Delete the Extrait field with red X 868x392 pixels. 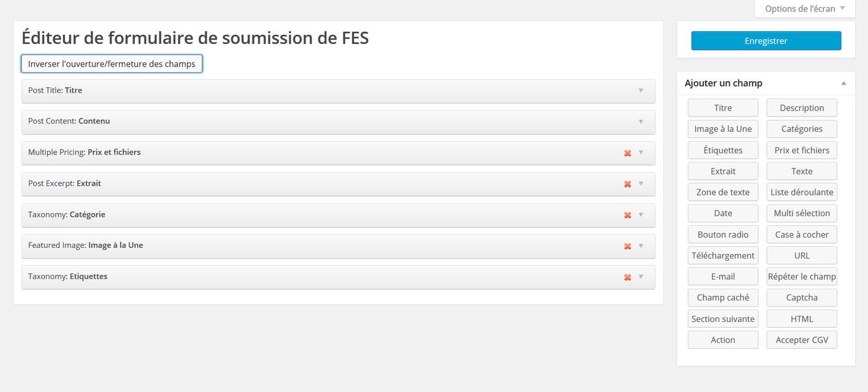click(627, 184)
